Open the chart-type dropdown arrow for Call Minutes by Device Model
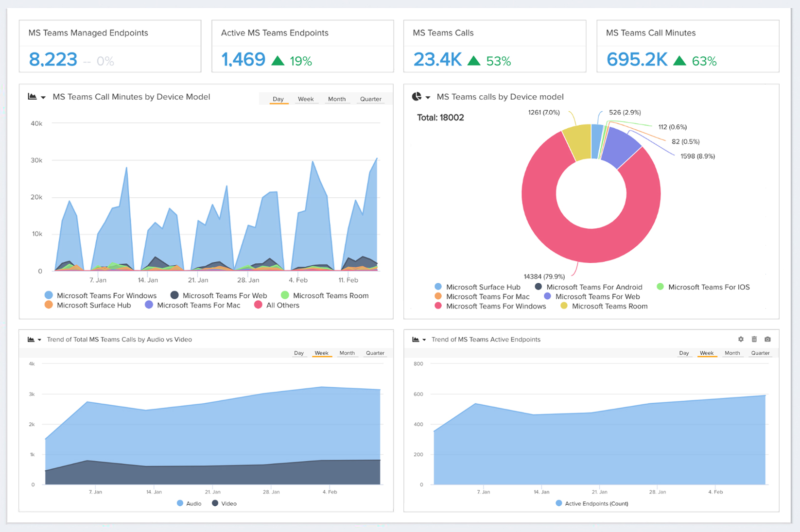This screenshot has height=532, width=800. (x=43, y=98)
